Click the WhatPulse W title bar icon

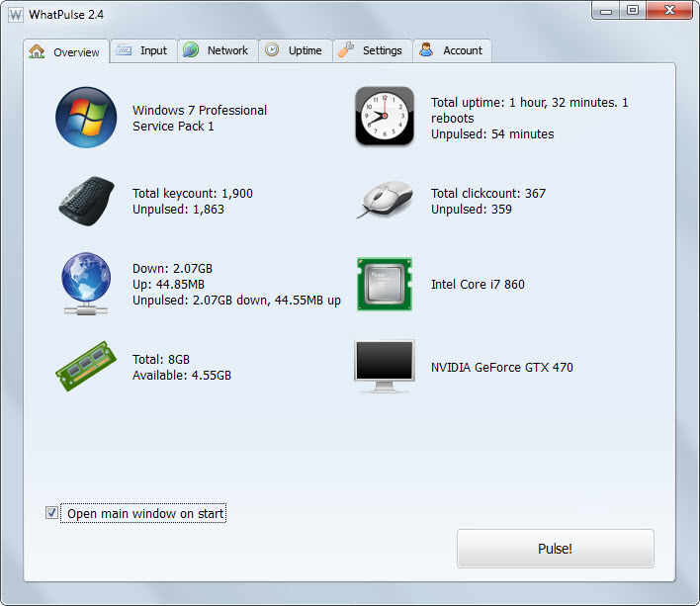[16, 15]
